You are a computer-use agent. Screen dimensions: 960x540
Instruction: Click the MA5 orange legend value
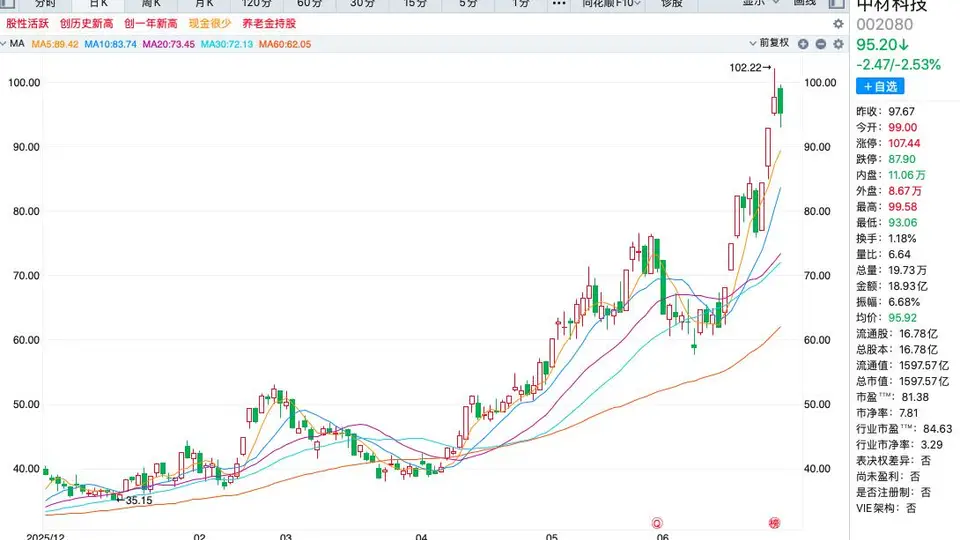[x=55, y=44]
